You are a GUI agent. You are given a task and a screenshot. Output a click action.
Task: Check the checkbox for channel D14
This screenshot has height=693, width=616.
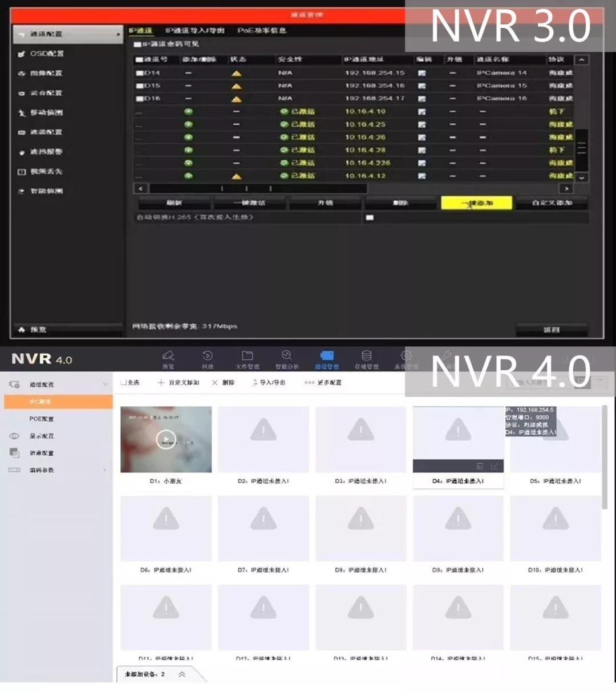click(x=139, y=73)
